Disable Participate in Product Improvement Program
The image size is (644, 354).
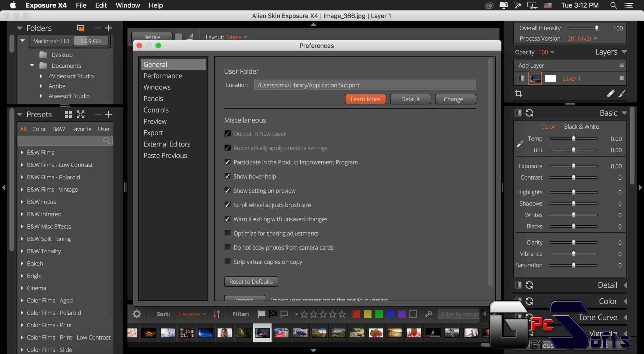pos(228,162)
